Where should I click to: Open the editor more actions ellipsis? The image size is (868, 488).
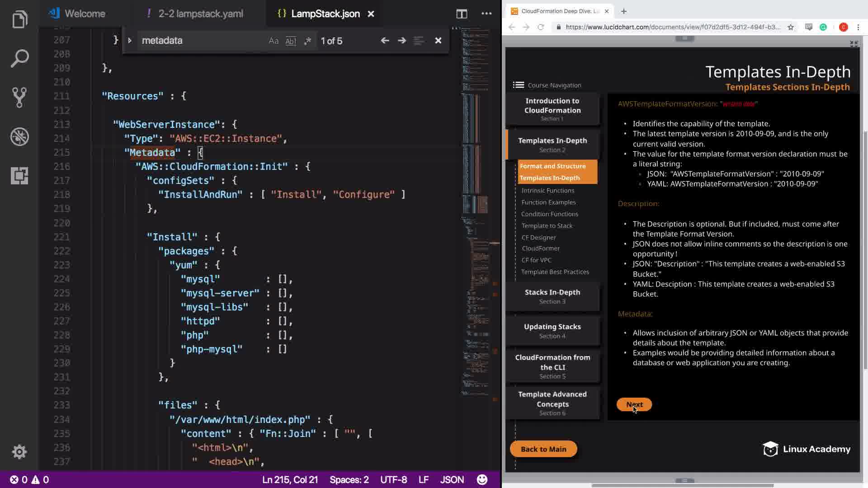tap(486, 14)
